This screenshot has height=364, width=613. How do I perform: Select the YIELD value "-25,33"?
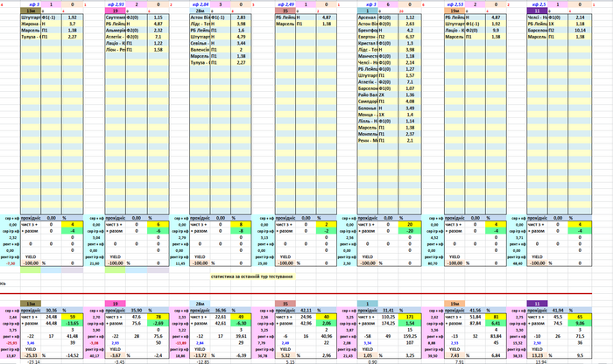pyautogui.click(x=31, y=356)
